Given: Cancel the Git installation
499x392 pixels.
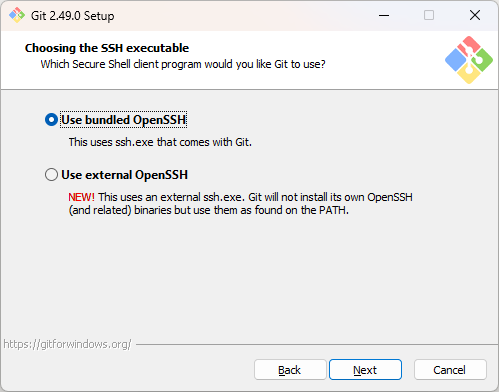Looking at the screenshot, I should pyautogui.click(x=450, y=370).
